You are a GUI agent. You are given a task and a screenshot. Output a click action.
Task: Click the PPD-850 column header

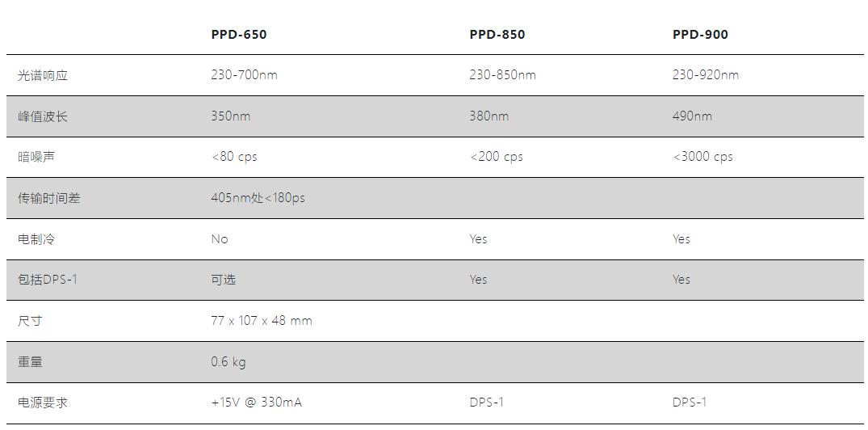tap(497, 34)
